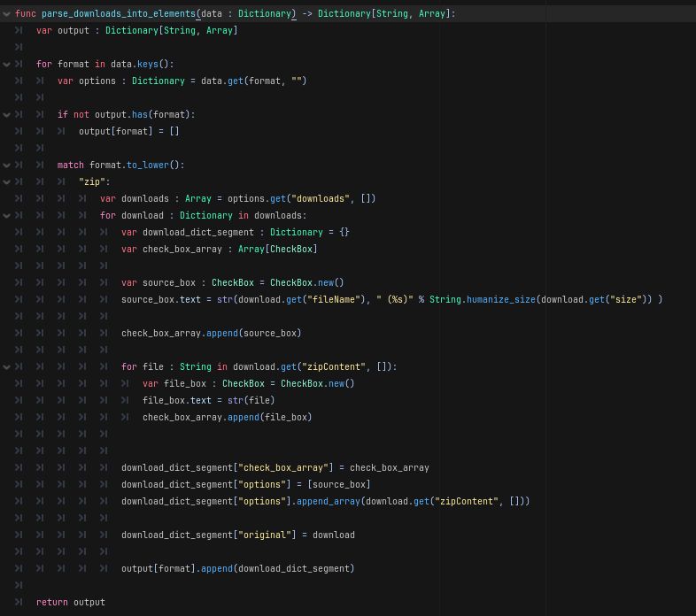The height and width of the screenshot is (616, 696).
Task: Click 'var source_box' declaration
Action: (x=233, y=282)
